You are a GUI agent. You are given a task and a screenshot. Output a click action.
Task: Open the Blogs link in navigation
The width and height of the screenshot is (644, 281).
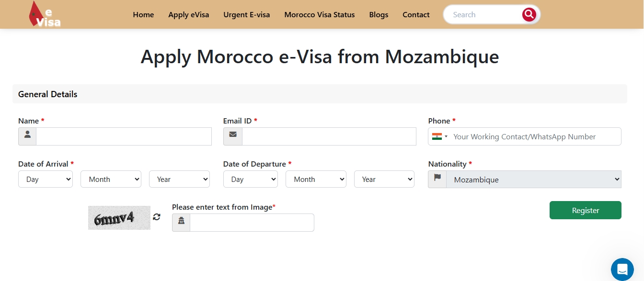pos(379,15)
